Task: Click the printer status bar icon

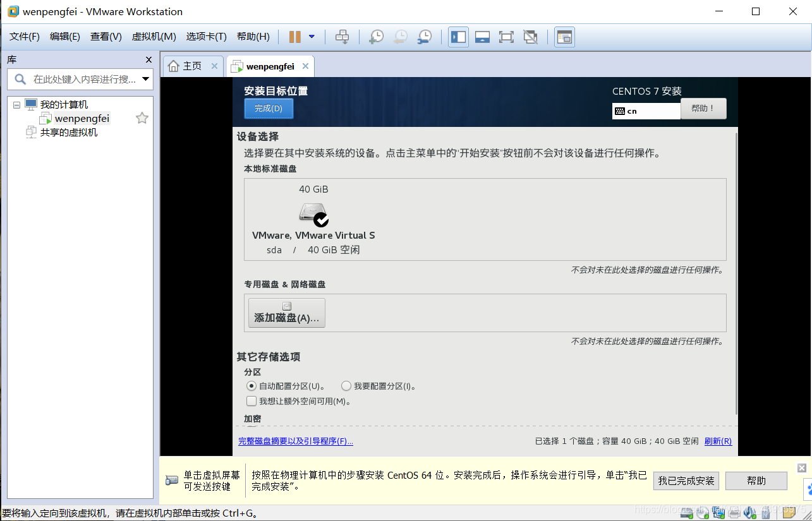Action: (x=733, y=513)
